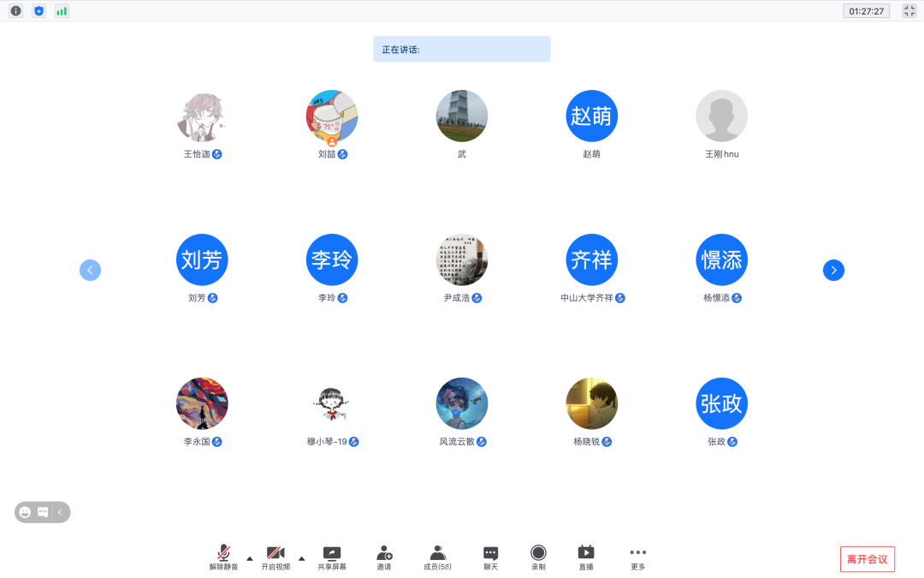Open Members (成员 58) list

coord(437,557)
